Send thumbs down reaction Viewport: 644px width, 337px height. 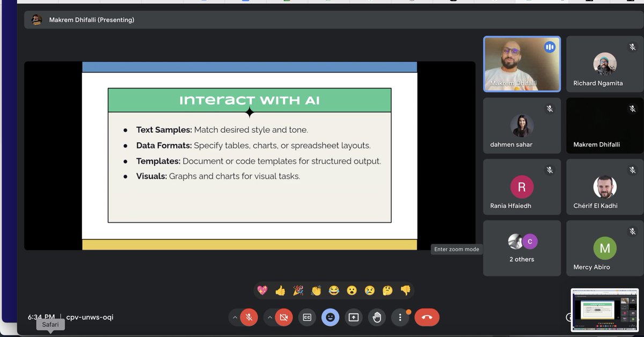(x=405, y=290)
